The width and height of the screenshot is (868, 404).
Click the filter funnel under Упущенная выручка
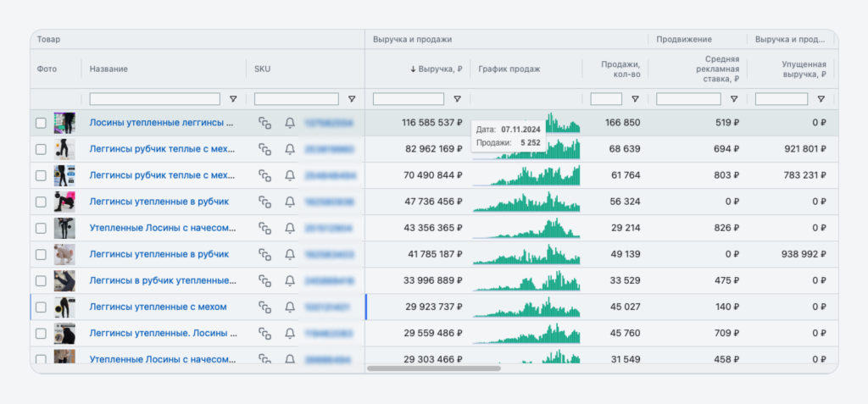pyautogui.click(x=821, y=99)
